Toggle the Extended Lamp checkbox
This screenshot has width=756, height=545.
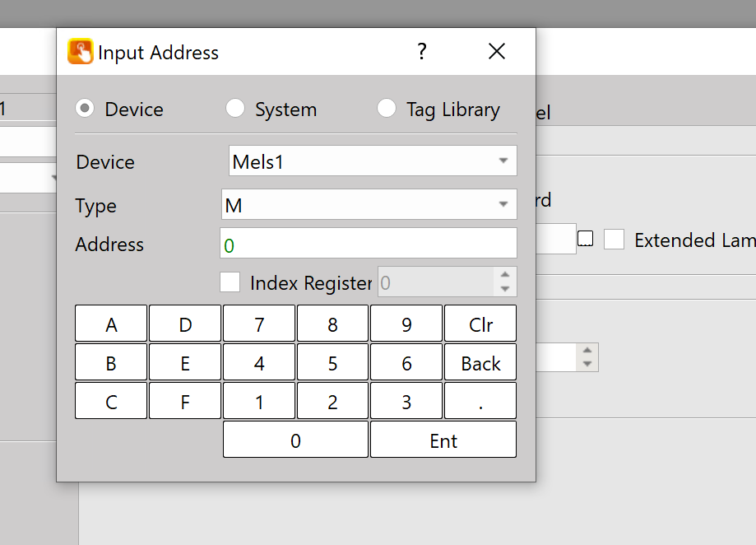(x=614, y=240)
